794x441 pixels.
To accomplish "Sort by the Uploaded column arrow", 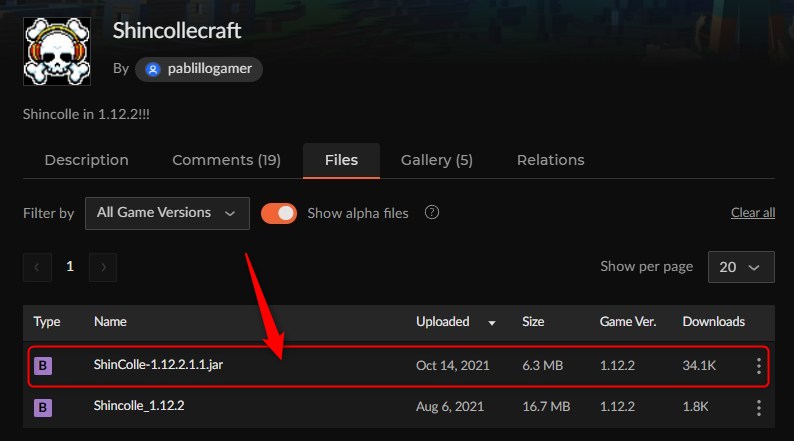I will (492, 323).
